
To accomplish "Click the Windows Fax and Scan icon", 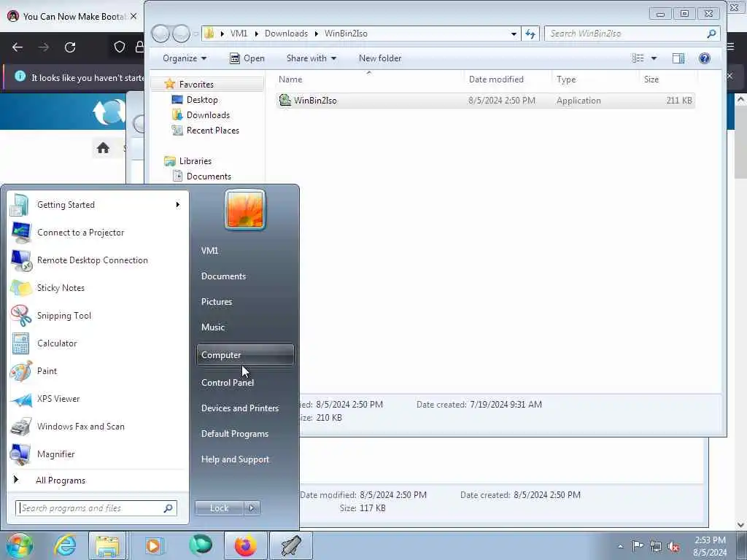I will click(x=20, y=427).
